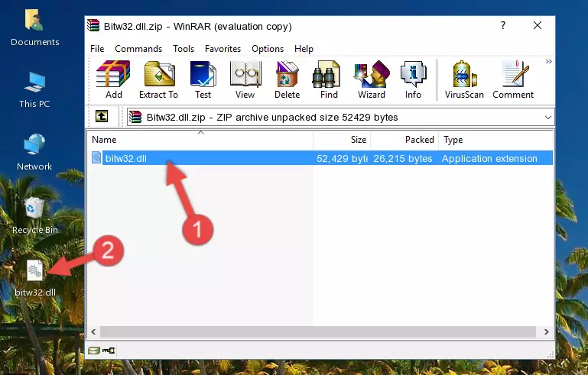Select the Documents desktop icon
The width and height of the screenshot is (588, 375).
[34, 28]
